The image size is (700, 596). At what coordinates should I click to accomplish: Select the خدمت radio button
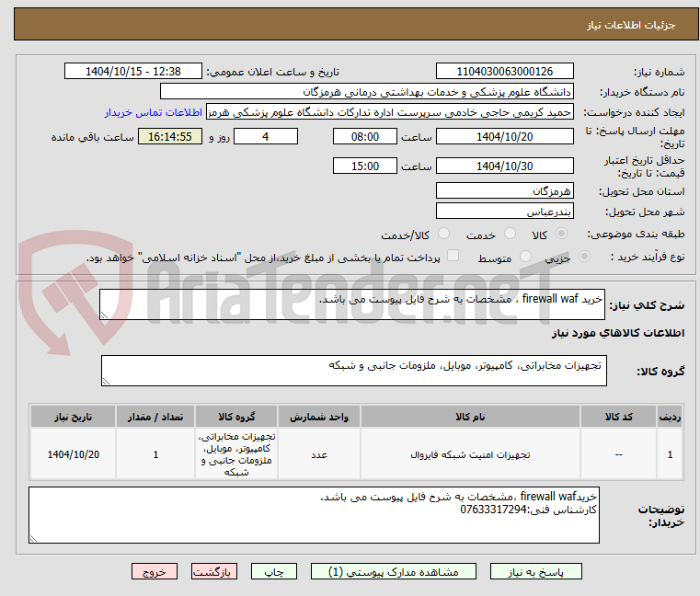(510, 234)
